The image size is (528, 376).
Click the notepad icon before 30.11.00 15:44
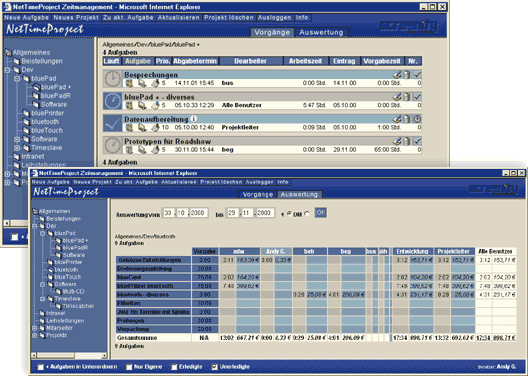155,150
